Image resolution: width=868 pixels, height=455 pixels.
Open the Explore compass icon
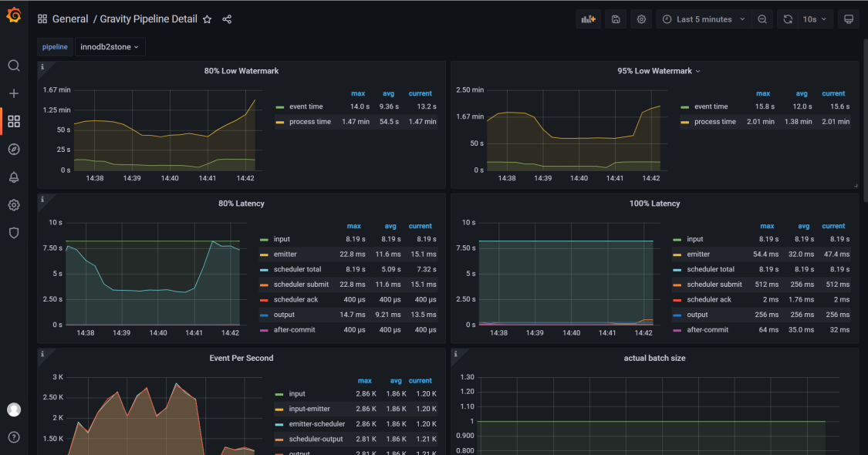point(14,149)
